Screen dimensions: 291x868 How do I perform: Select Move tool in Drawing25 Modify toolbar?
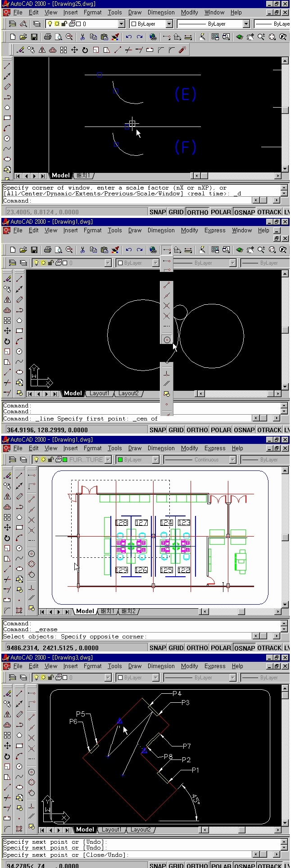click(74, 50)
